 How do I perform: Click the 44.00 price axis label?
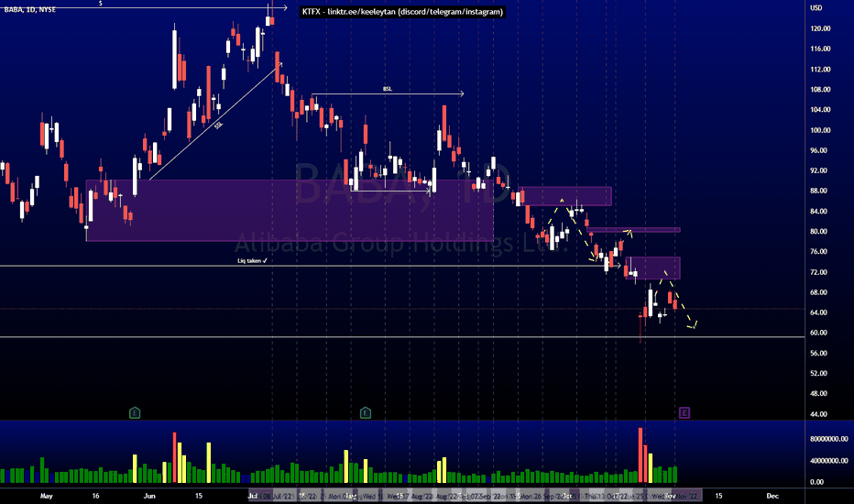(818, 414)
